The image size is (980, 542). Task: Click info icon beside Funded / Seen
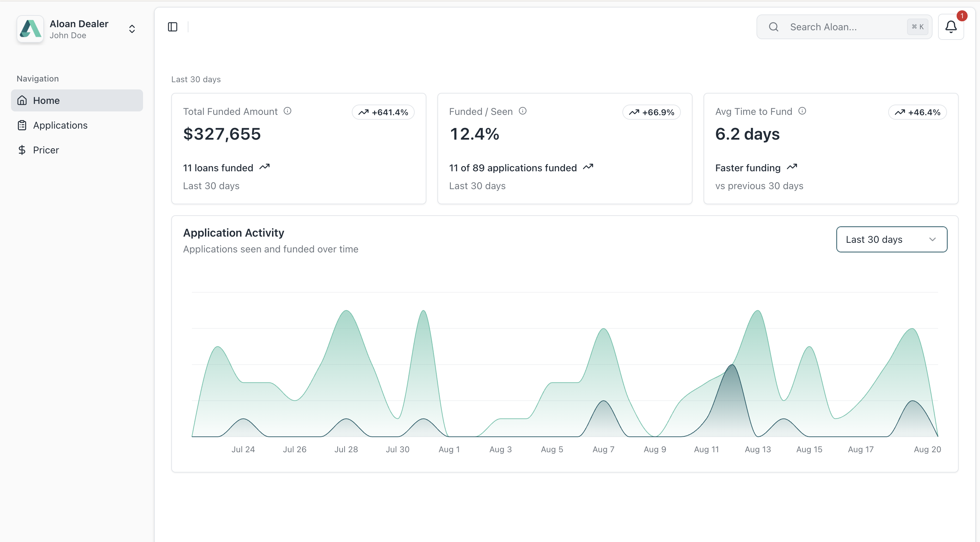[523, 111]
